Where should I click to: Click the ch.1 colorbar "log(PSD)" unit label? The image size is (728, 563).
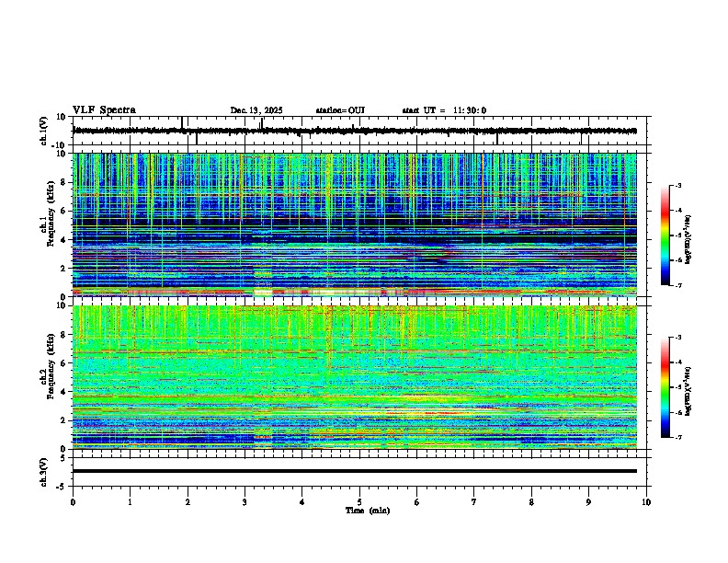coord(688,240)
